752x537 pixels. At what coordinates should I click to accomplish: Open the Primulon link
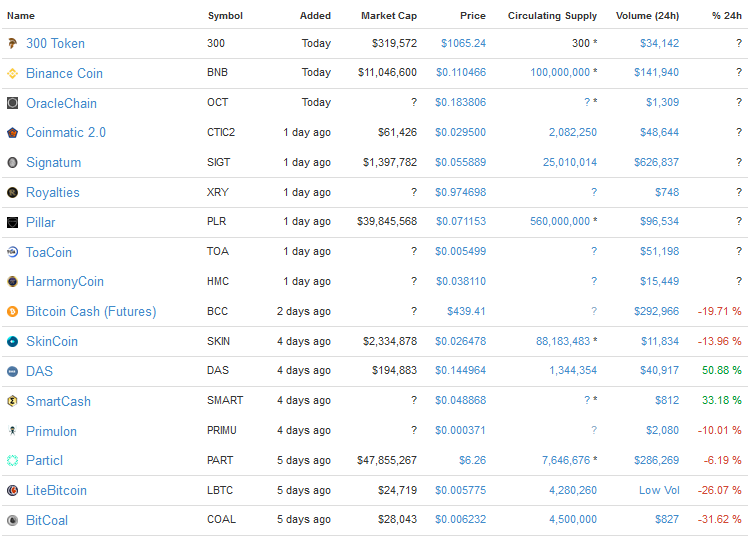51,431
